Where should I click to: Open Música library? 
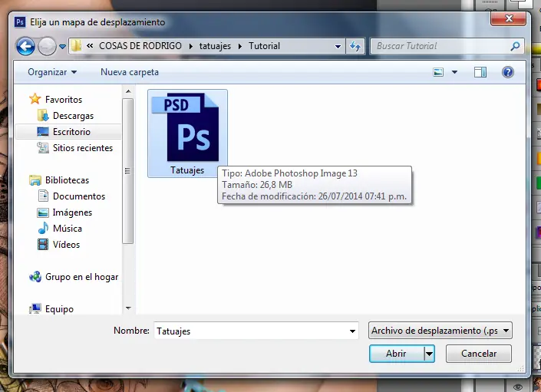pos(68,229)
